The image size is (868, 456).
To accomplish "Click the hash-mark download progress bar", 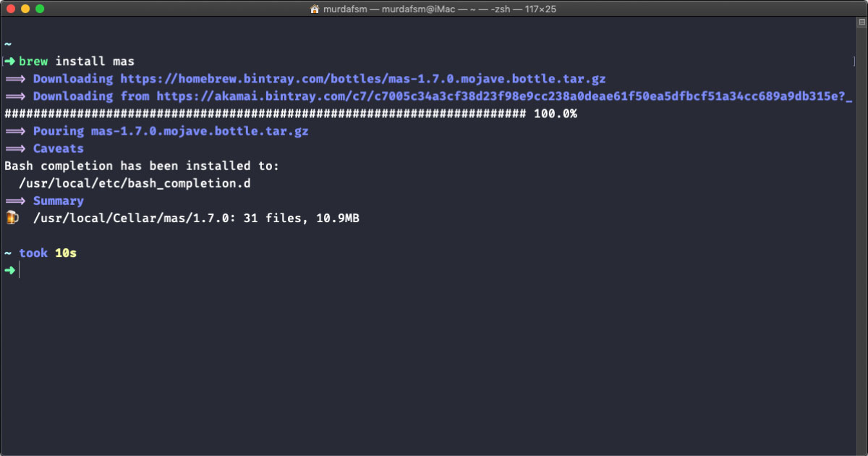I will (265, 114).
